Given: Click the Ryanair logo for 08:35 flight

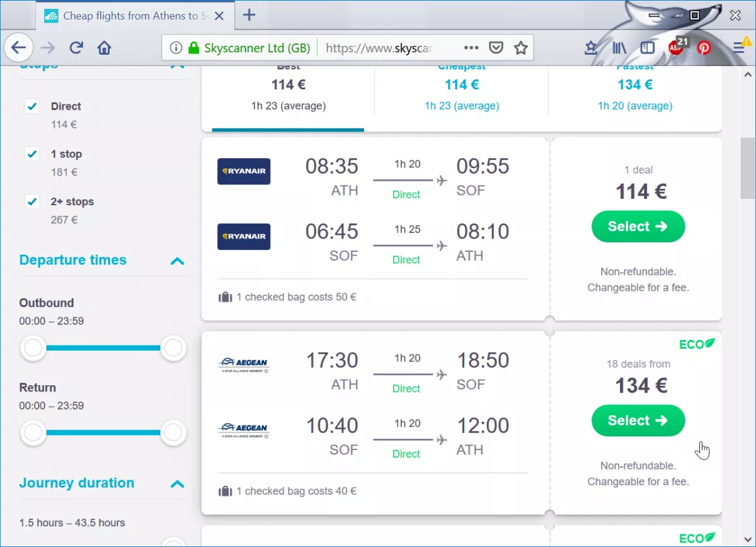Looking at the screenshot, I should tap(244, 171).
